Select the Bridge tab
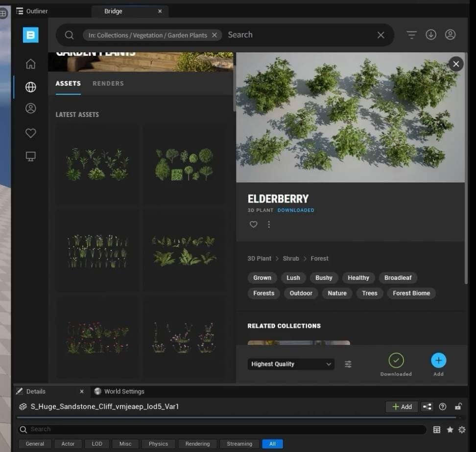Screen dimensions: 476x452 click(x=113, y=11)
